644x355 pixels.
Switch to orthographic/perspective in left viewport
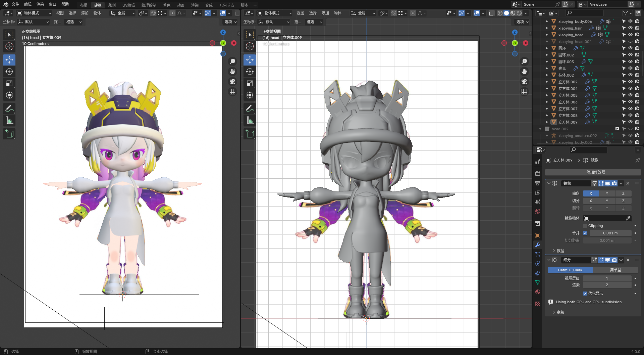[232, 92]
